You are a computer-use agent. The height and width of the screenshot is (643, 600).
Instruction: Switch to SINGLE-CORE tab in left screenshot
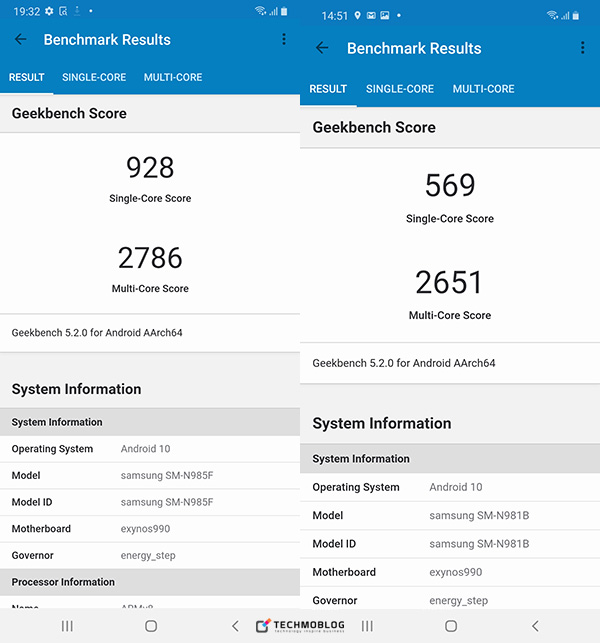tap(94, 77)
